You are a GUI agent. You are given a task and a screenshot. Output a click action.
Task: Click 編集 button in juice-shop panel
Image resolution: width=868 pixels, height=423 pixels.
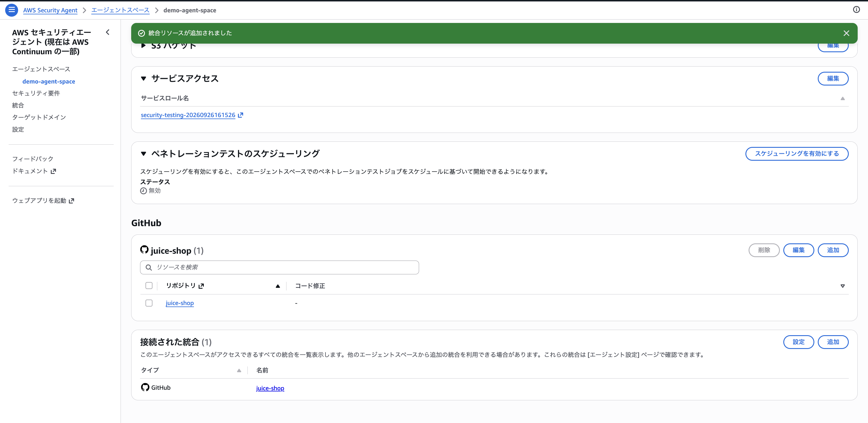coord(799,250)
